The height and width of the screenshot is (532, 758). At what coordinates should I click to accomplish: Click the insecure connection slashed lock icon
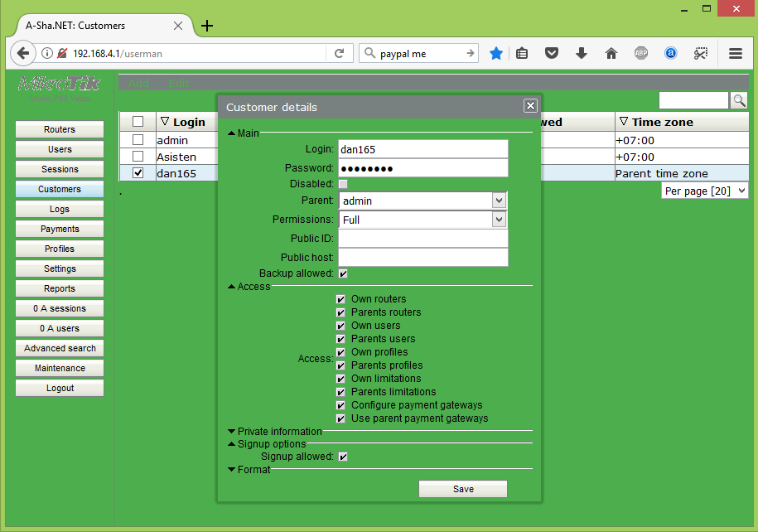[62, 53]
